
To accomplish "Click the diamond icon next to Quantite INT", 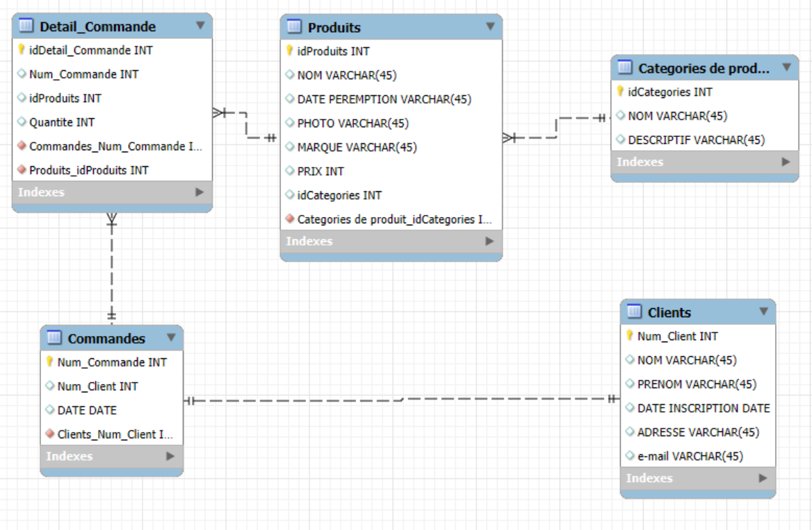I will pyautogui.click(x=22, y=122).
